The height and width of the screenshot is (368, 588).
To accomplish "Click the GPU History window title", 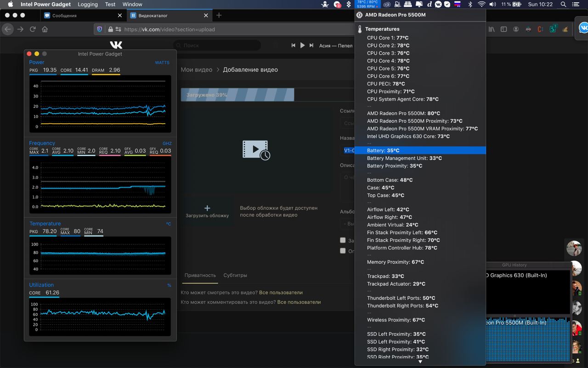I will coord(514,265).
